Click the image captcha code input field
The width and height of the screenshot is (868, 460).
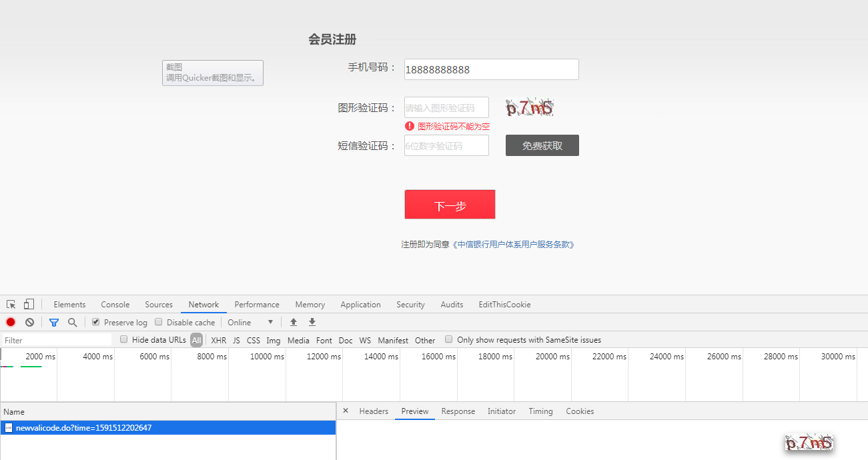pyautogui.click(x=446, y=107)
